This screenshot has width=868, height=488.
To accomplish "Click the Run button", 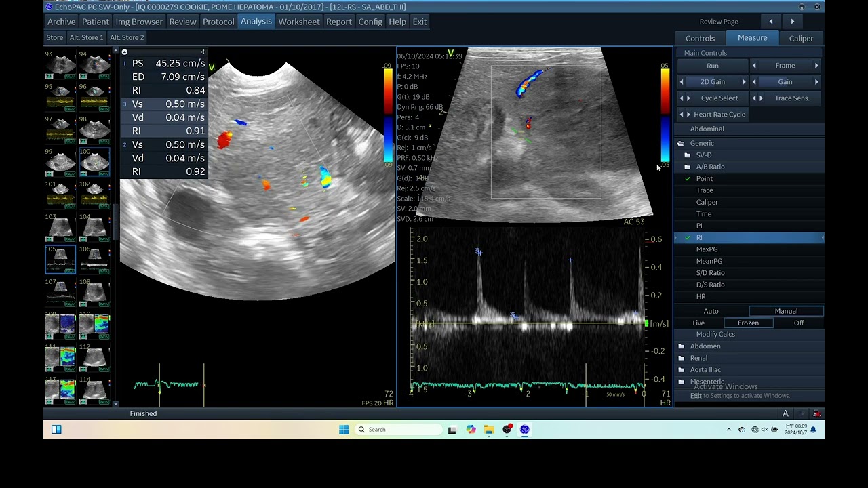I will coord(713,66).
